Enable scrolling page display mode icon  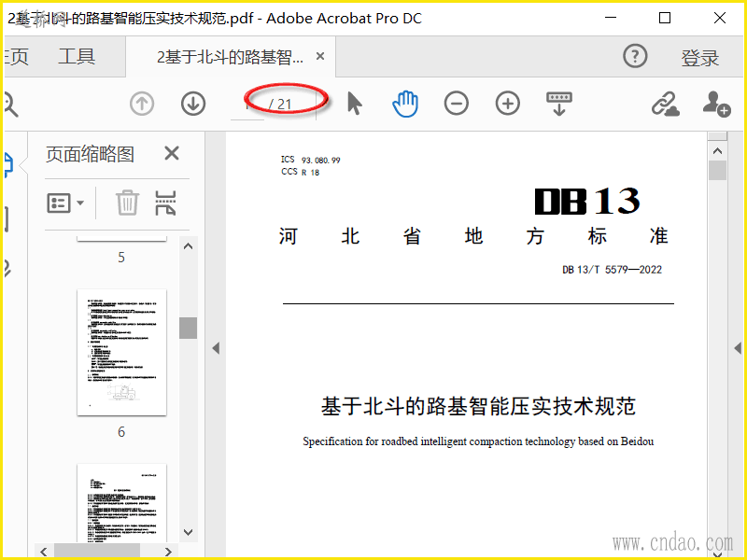click(x=558, y=104)
